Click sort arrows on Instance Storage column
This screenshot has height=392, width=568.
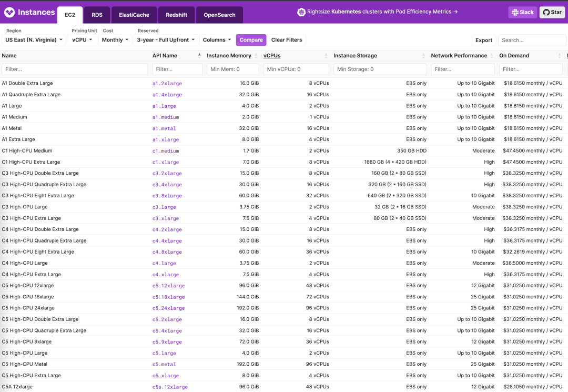click(x=423, y=56)
